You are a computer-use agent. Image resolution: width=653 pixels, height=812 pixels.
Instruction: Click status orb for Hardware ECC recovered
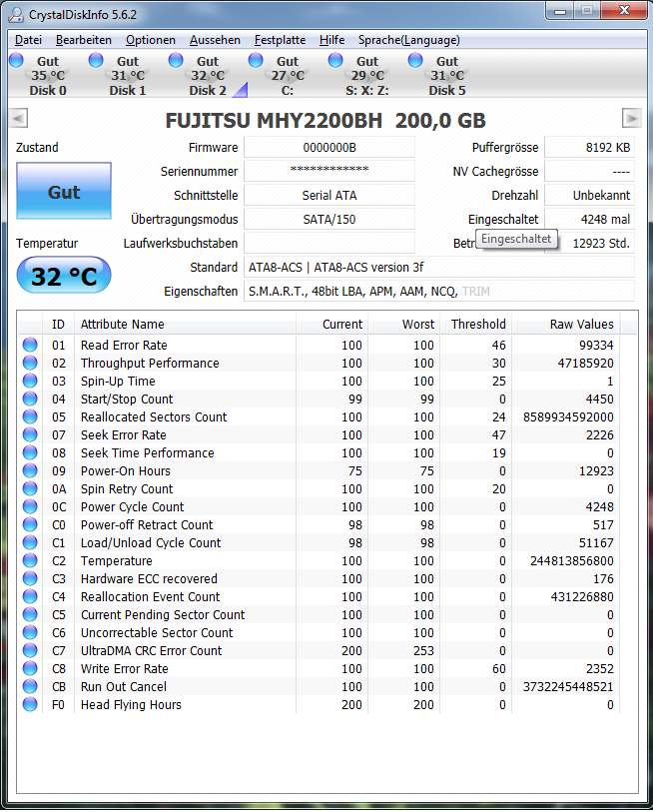30,578
